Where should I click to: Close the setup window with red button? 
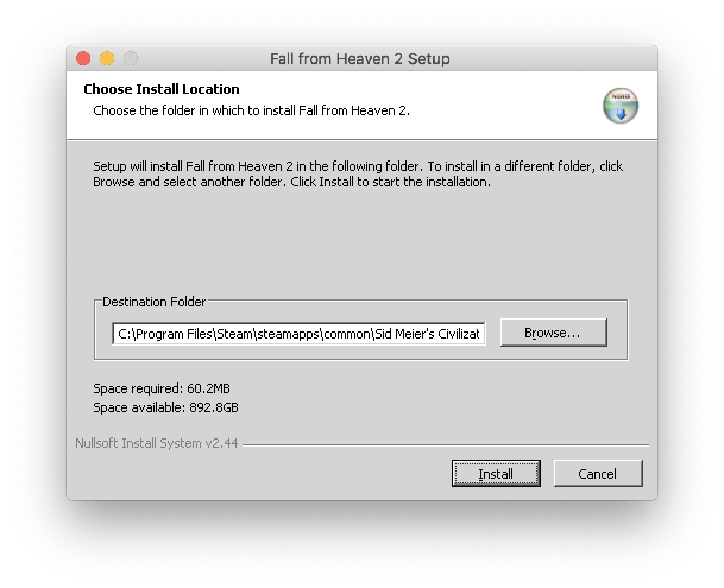[83, 58]
